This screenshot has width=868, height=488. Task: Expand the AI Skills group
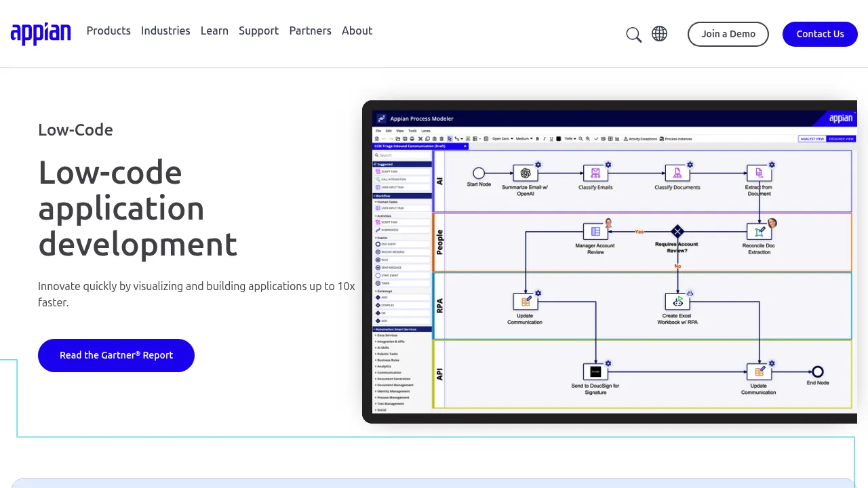tap(382, 348)
